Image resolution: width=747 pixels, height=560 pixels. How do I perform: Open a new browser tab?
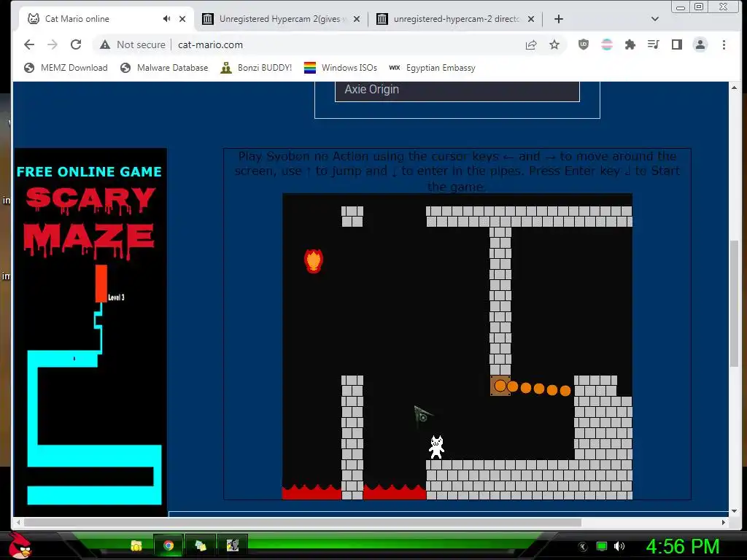[559, 19]
